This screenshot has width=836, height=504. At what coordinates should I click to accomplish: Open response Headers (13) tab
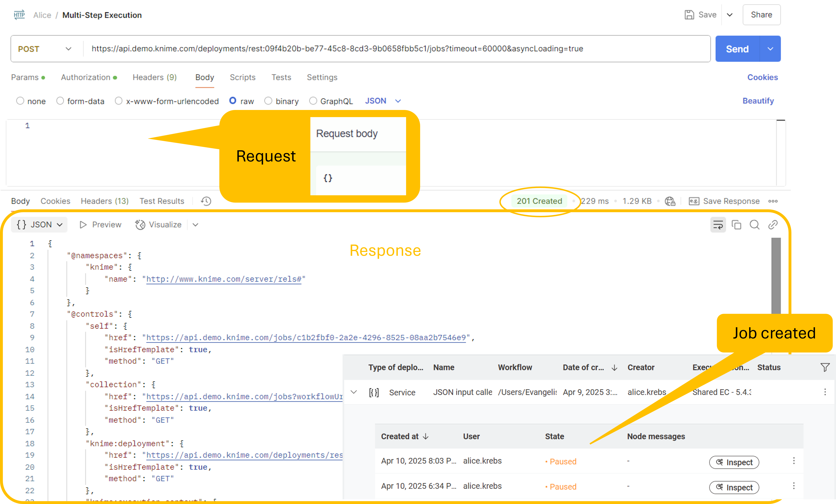pyautogui.click(x=104, y=201)
